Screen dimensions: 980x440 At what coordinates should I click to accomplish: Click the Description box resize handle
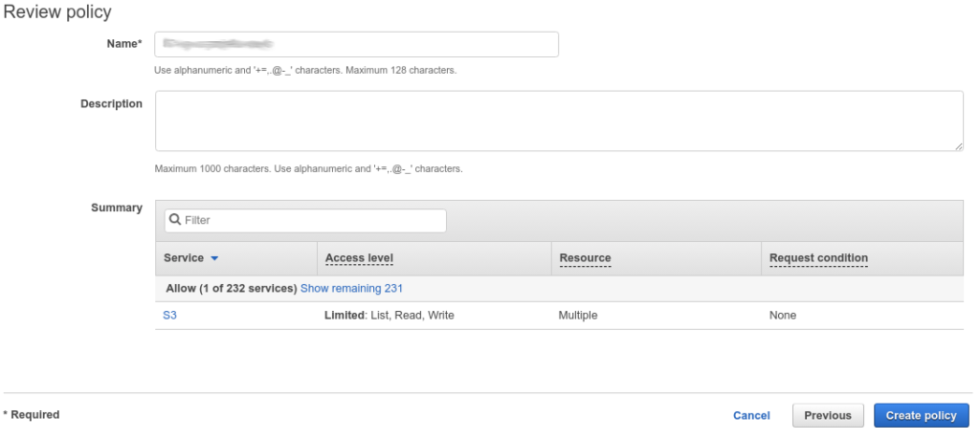958,146
